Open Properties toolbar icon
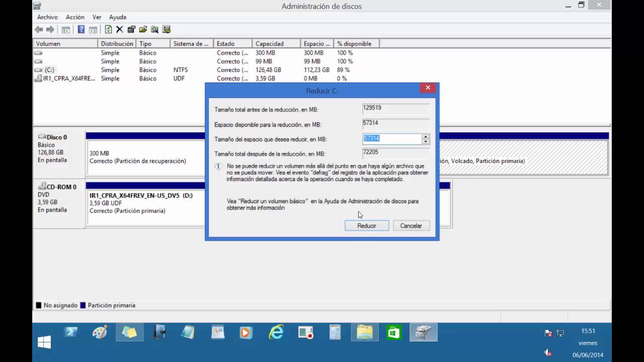The image size is (644, 362). (131, 30)
